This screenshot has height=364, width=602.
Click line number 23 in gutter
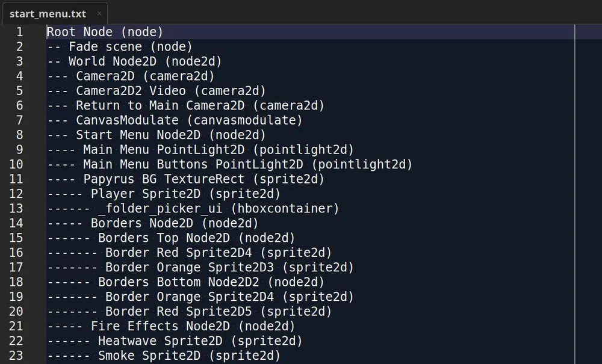(x=16, y=356)
